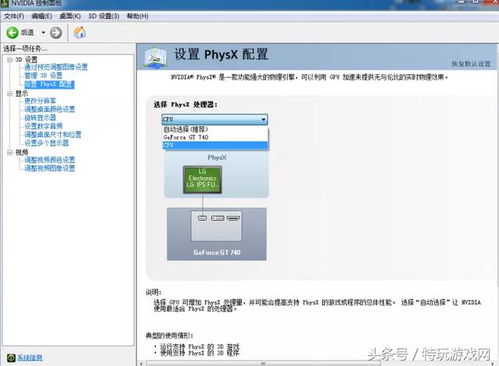Click the GeForce GT 740 card diagram

tap(217, 234)
